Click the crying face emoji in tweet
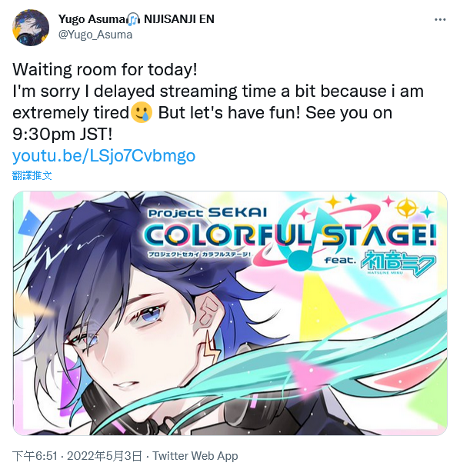Screen dimensions: 460x476 click(x=142, y=112)
